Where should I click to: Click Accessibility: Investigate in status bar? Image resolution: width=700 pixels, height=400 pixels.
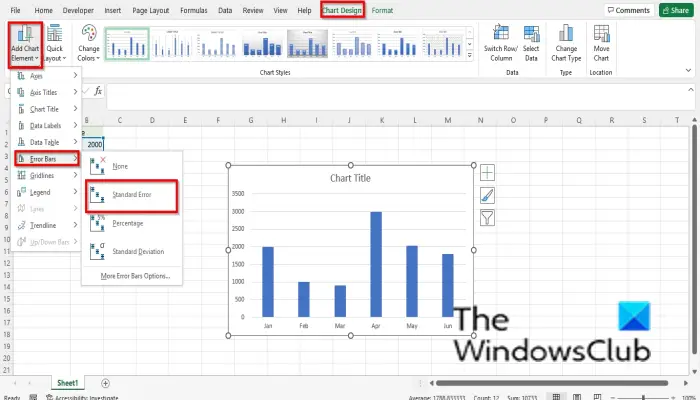tap(83, 397)
